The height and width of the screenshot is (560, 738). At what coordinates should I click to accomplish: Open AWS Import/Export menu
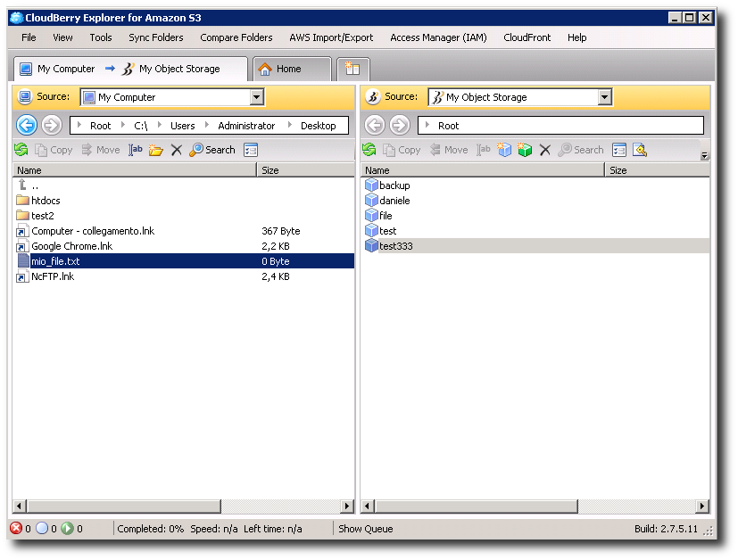coord(331,37)
